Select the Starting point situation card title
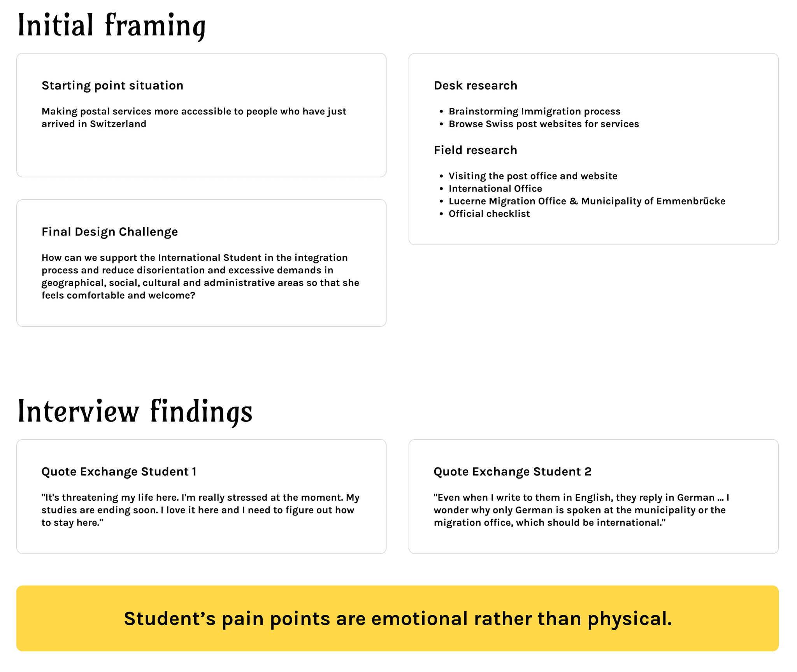 click(112, 86)
